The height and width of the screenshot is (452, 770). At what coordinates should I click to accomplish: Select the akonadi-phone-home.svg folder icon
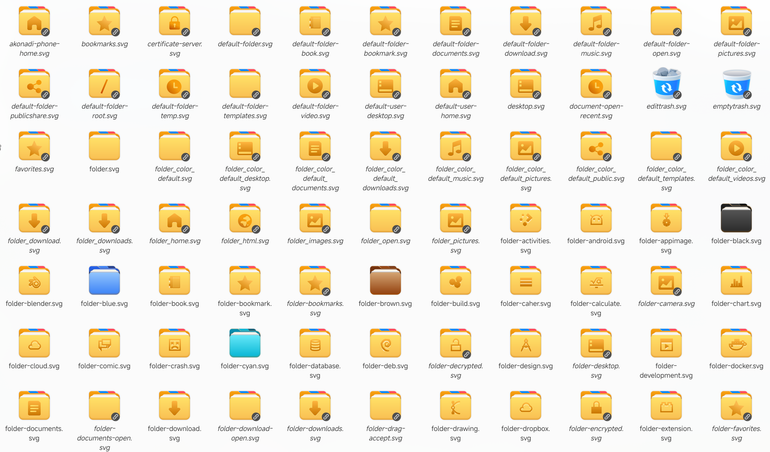tap(34, 22)
